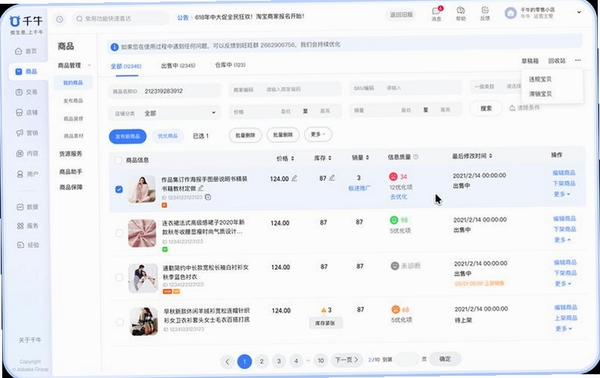600x378 pixels.
Task: Sort by 最后修改时间 column header
Action: pos(472,156)
